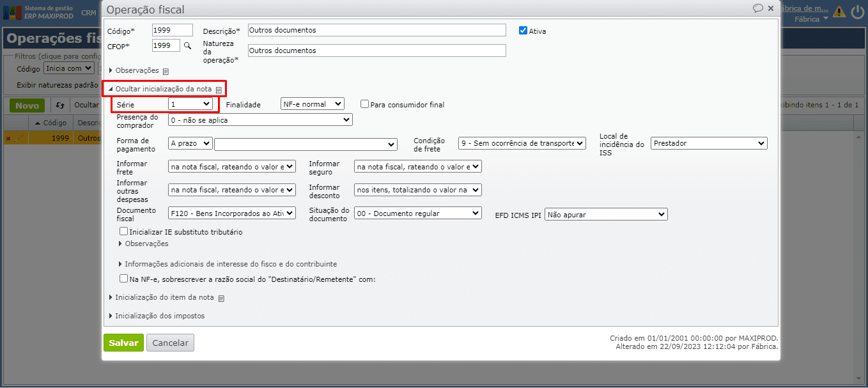The image size is (868, 388).
Task: Open the comment bubble icon in dialog header
Action: (758, 8)
